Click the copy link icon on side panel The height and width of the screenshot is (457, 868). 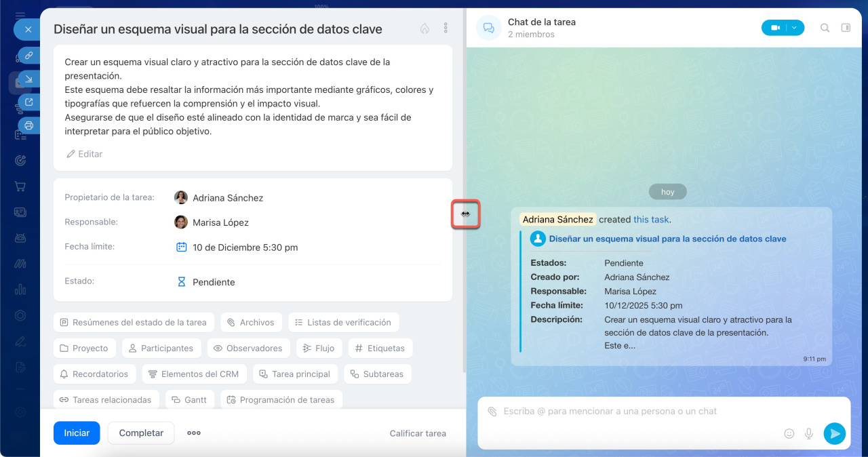(28, 55)
